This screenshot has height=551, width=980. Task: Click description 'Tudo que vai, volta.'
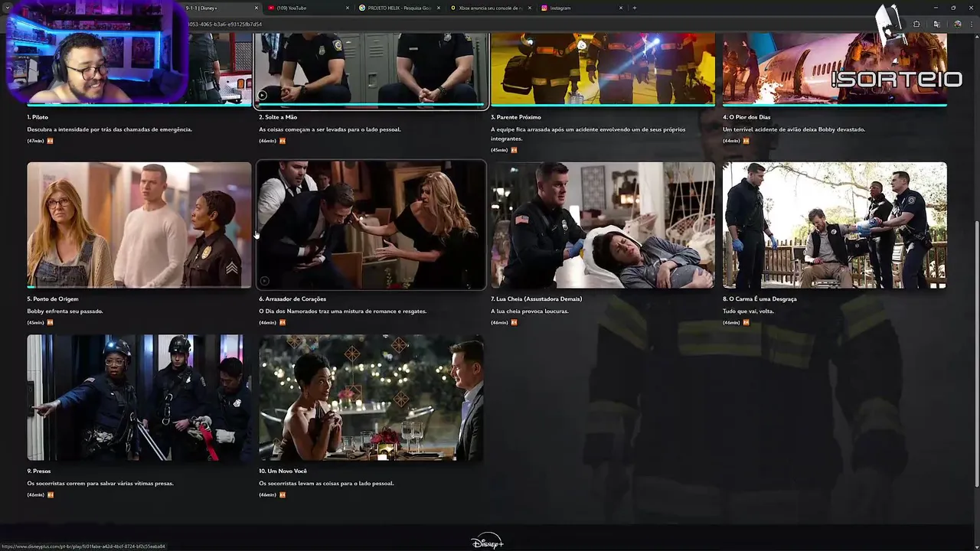748,311
